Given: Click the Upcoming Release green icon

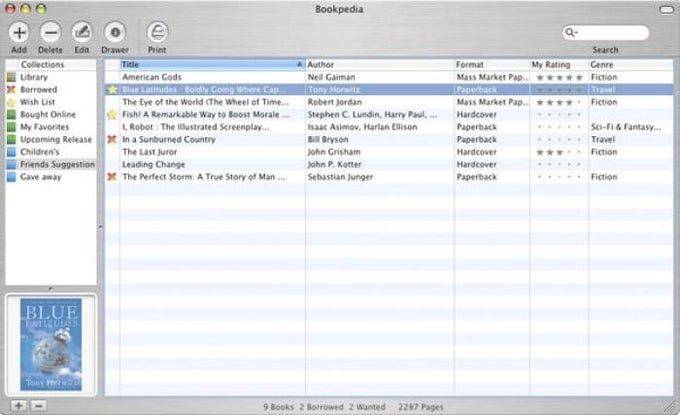Looking at the screenshot, I should (11, 140).
